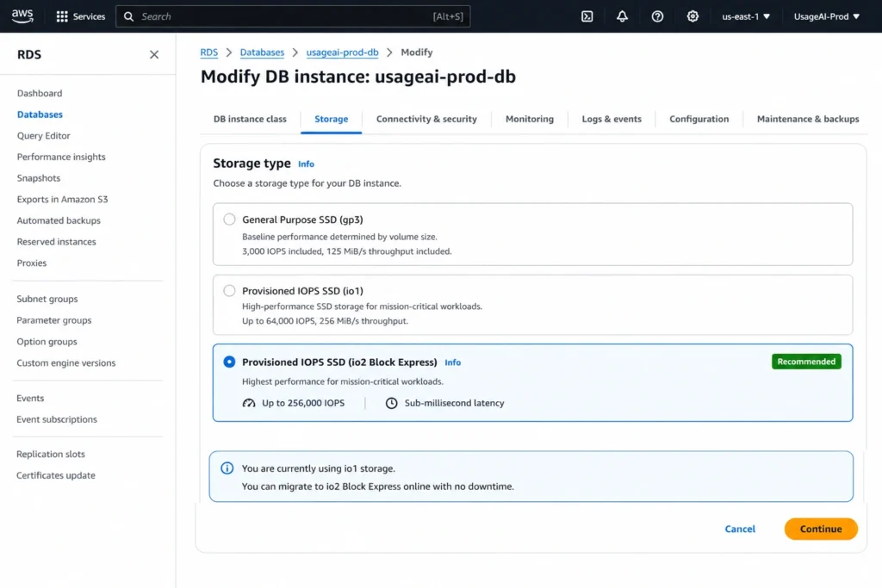The height and width of the screenshot is (588, 882).
Task: Open Maintenance & backups tab
Action: coord(808,119)
